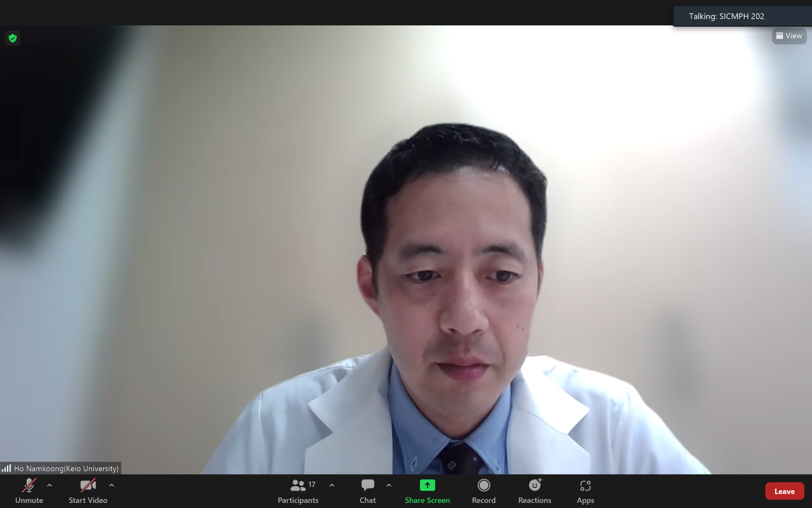Click the Ho Namkoong name label

pyautogui.click(x=66, y=469)
